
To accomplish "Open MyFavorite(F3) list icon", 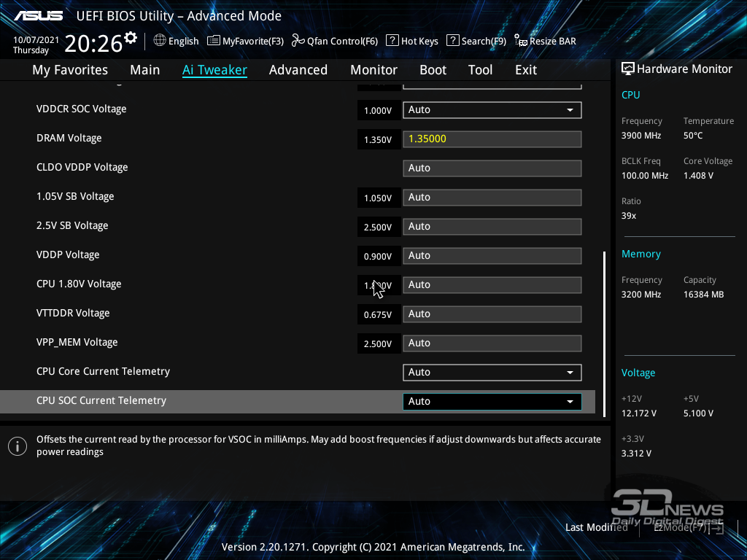I will point(214,41).
